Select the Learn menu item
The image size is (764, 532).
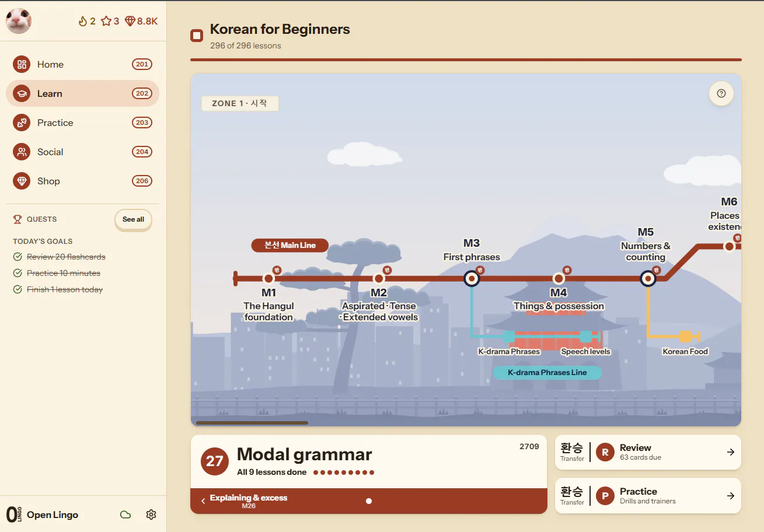(x=82, y=93)
